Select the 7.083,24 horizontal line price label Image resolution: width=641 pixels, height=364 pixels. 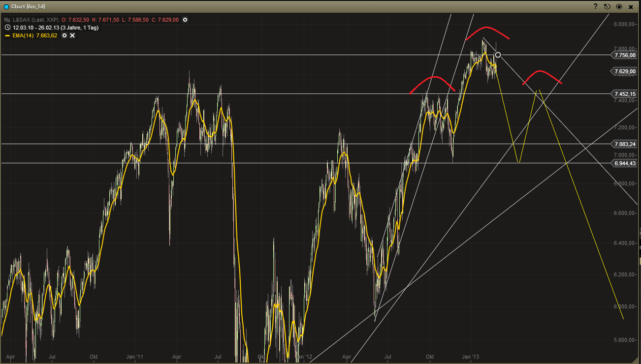[624, 144]
